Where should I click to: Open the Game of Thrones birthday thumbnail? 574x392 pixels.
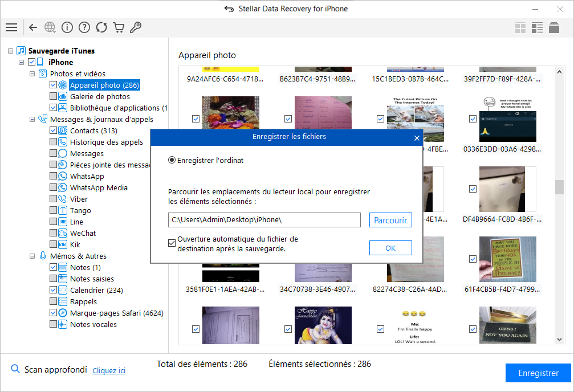pyautogui.click(x=507, y=259)
